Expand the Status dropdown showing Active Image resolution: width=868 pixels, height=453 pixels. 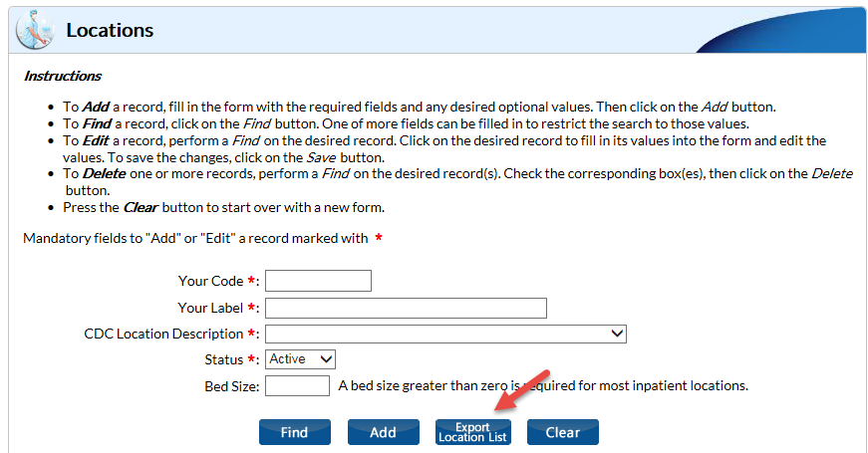(301, 359)
